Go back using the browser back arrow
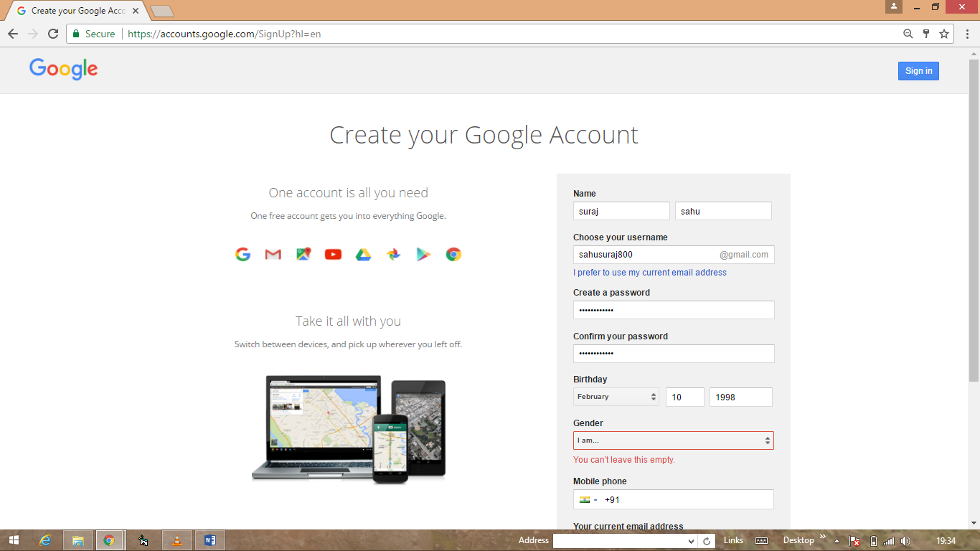980x551 pixels. click(x=13, y=34)
